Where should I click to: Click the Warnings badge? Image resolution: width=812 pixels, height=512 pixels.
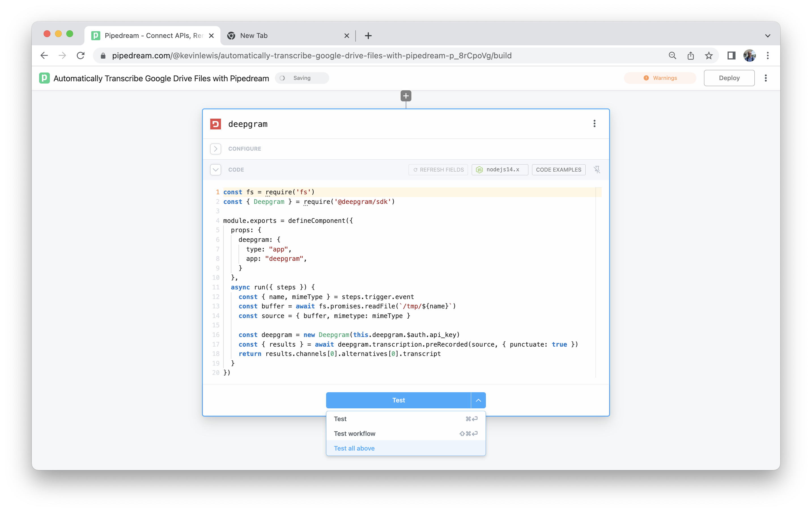point(660,78)
